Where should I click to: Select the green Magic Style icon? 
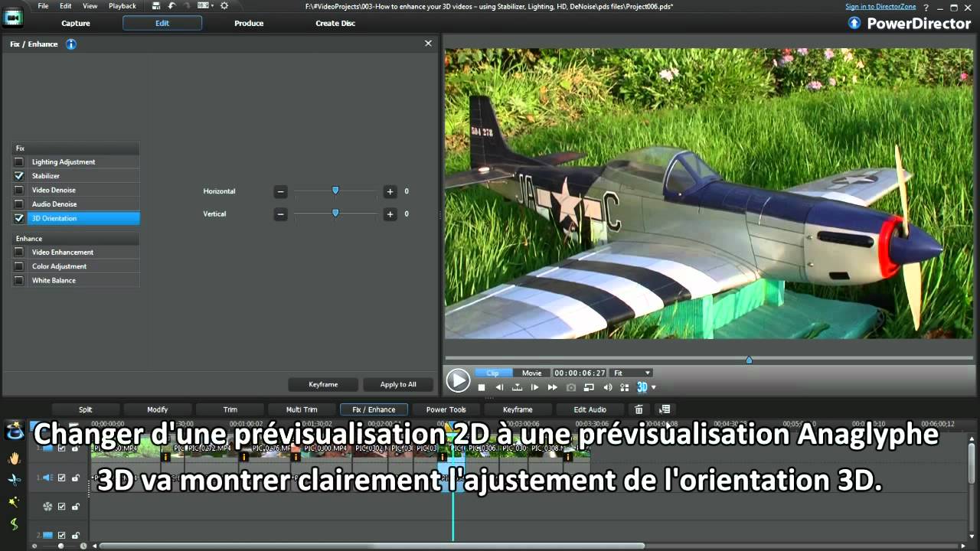[x=14, y=524]
